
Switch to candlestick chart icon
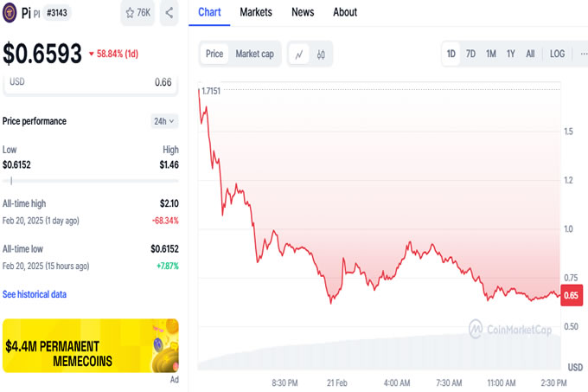[x=320, y=54]
